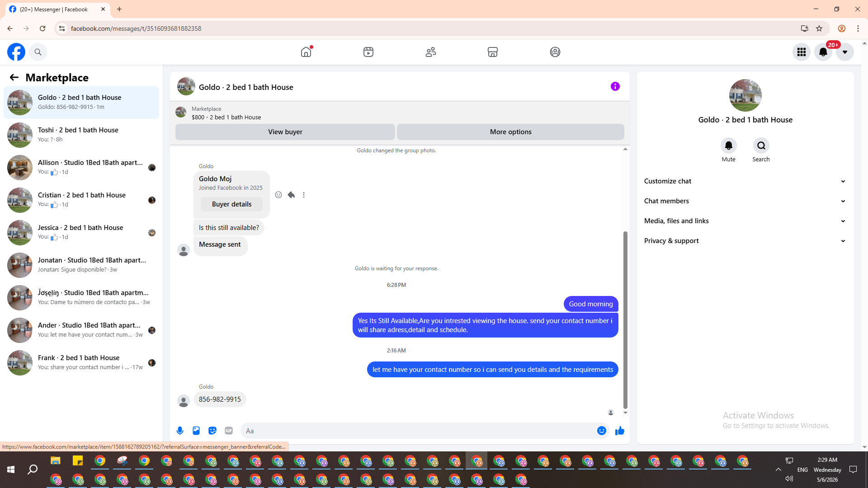Open Allison Studio 1Bed 1Bath chat
Image resolution: width=868 pixels, height=488 pixels.
pyautogui.click(x=81, y=168)
